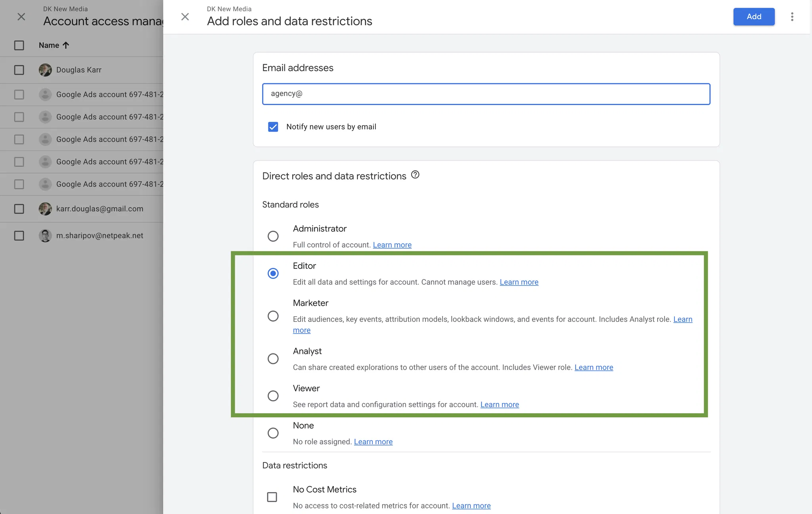Open Learn more link for Administrator
The width and height of the screenshot is (812, 514).
[392, 245]
